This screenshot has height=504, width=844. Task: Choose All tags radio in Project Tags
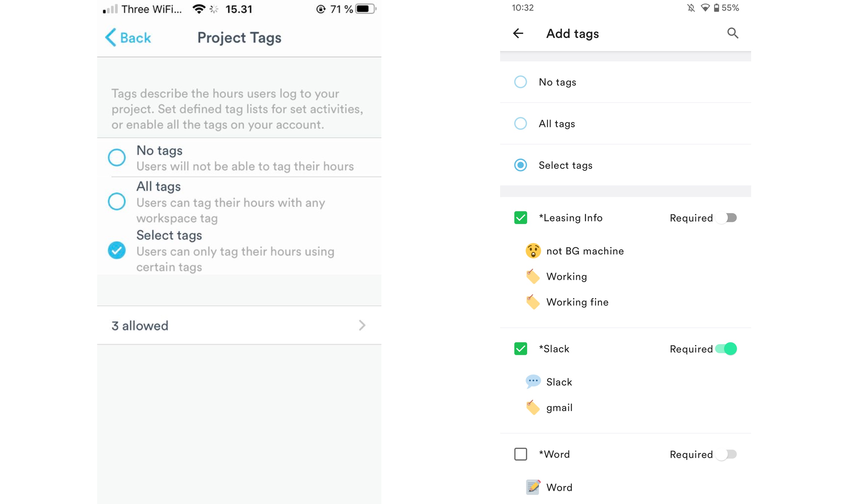click(x=117, y=201)
